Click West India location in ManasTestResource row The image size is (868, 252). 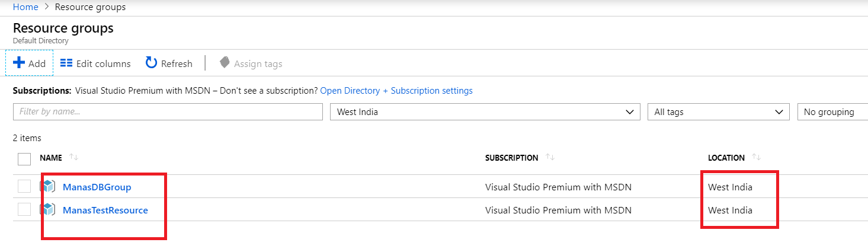[x=730, y=210]
